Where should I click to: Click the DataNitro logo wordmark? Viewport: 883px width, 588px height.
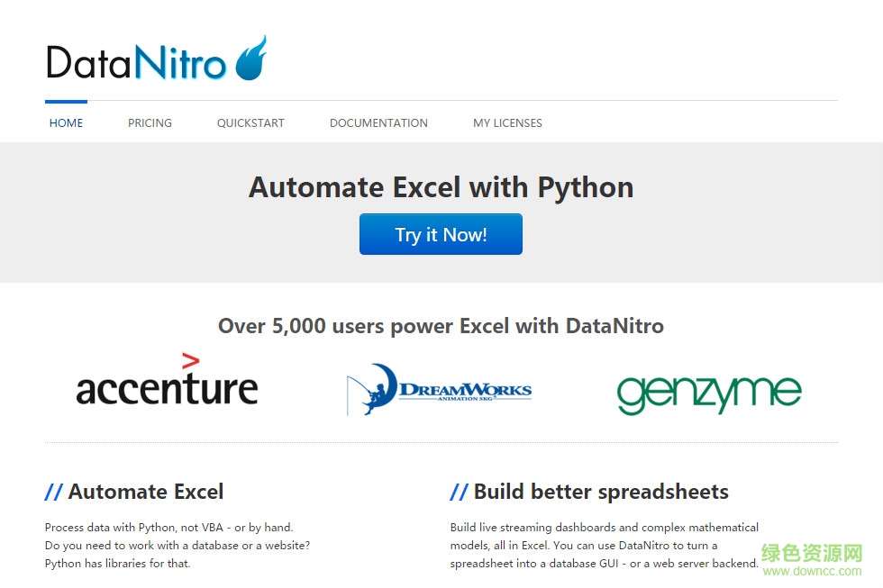[x=136, y=62]
